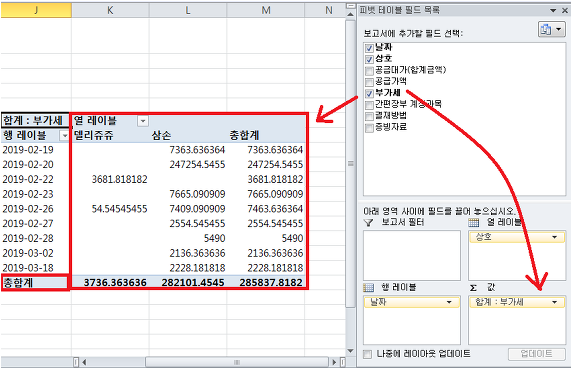Click the vertical scrollbar thumb

350,164
